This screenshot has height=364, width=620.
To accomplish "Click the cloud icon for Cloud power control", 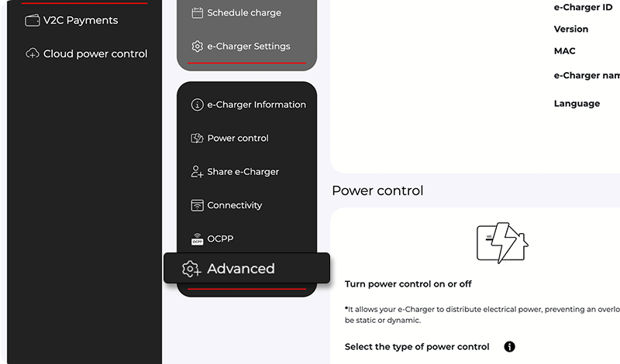I will [x=33, y=53].
